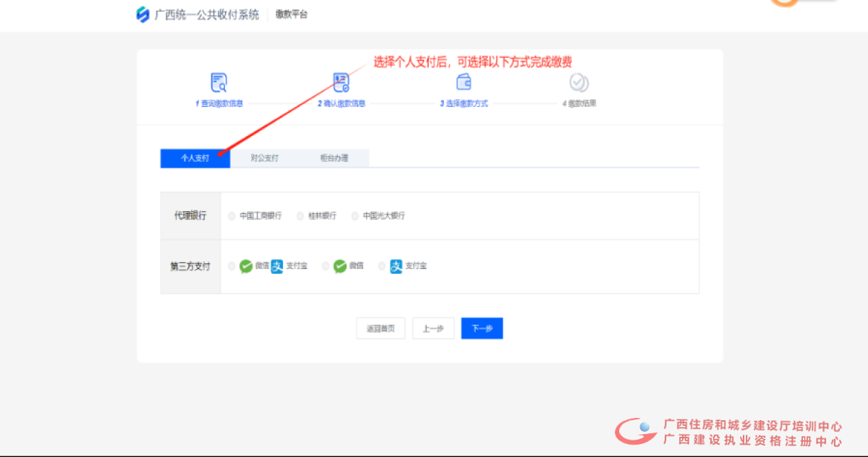This screenshot has width=868, height=457.
Task: Click 返回首页 to return home
Action: pyautogui.click(x=380, y=328)
